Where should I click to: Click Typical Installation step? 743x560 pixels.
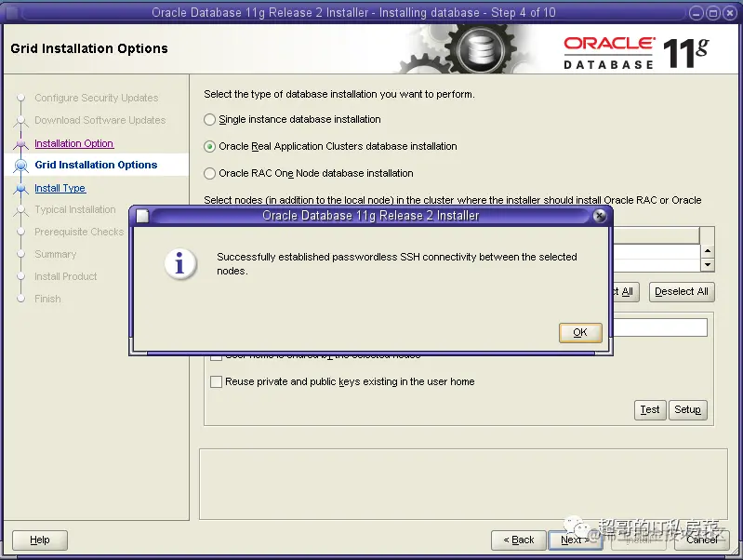coord(75,209)
